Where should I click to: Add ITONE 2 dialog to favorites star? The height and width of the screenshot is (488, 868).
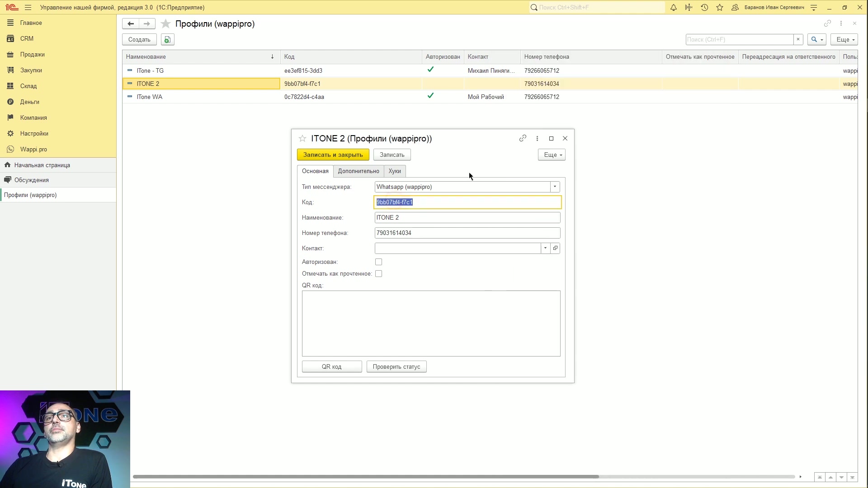coord(302,139)
